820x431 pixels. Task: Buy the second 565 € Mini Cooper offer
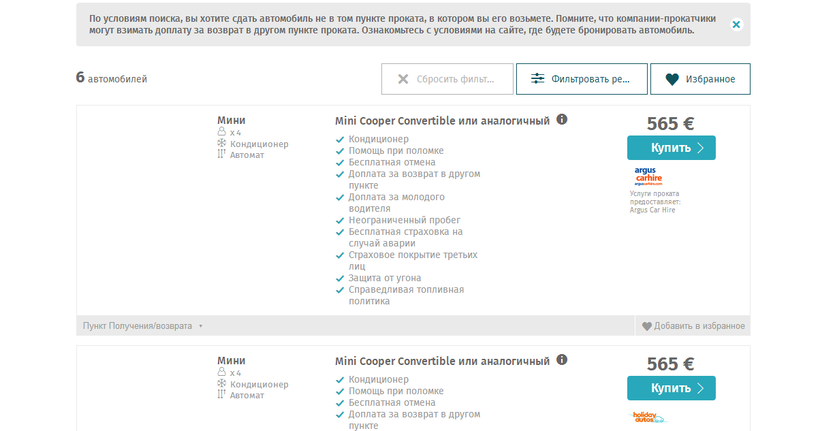click(671, 388)
